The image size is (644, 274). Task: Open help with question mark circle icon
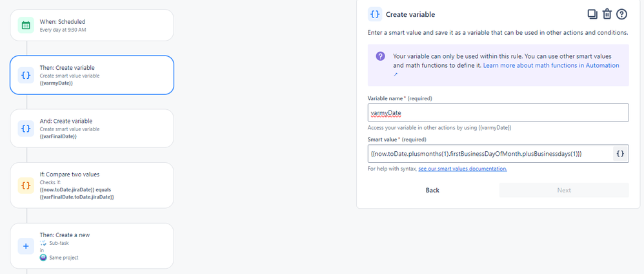point(622,14)
